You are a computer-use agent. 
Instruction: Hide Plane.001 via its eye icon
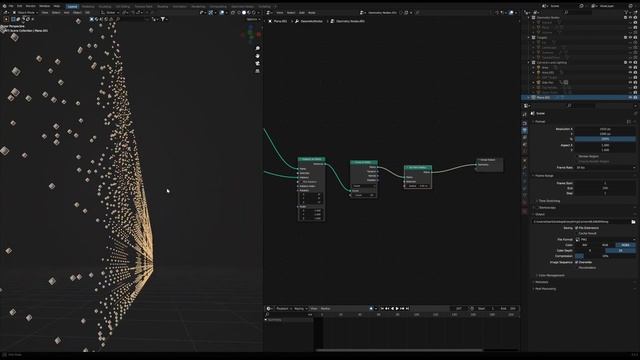tap(630, 98)
